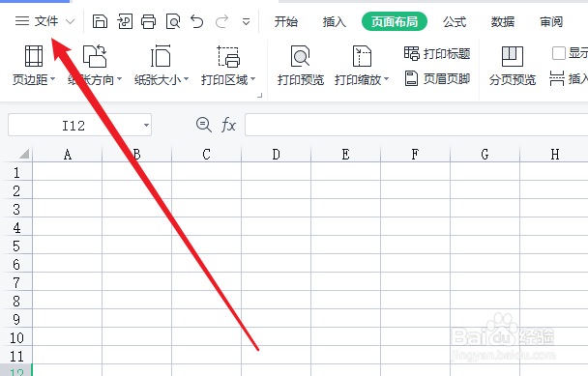Select row 10 header
Screen dimensions: 588x376
[x=16, y=337]
